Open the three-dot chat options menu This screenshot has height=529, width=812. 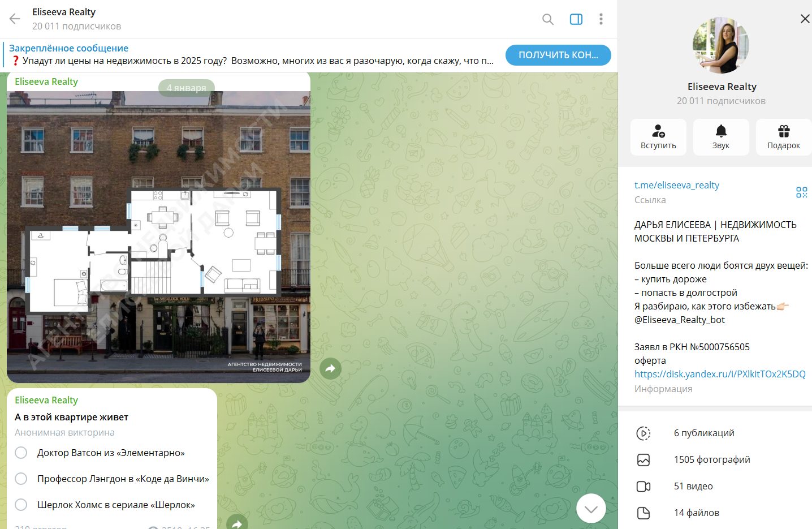(x=601, y=19)
